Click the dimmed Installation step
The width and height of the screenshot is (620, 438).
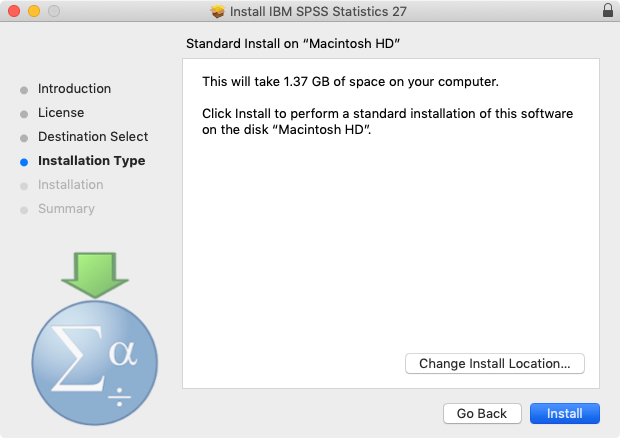pos(71,185)
